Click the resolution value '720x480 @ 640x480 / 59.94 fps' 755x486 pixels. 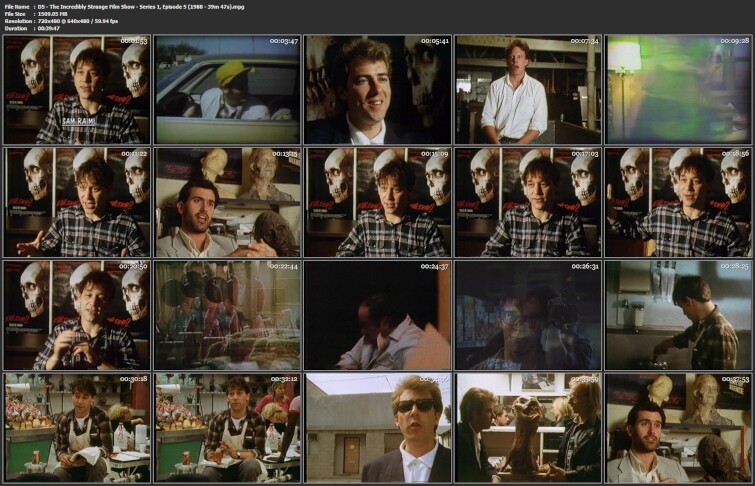[x=77, y=21]
